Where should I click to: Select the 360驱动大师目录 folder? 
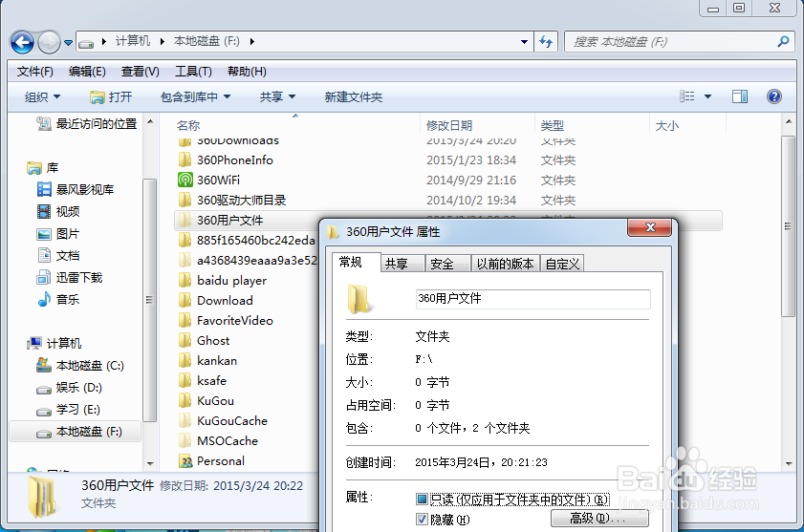tap(233, 200)
